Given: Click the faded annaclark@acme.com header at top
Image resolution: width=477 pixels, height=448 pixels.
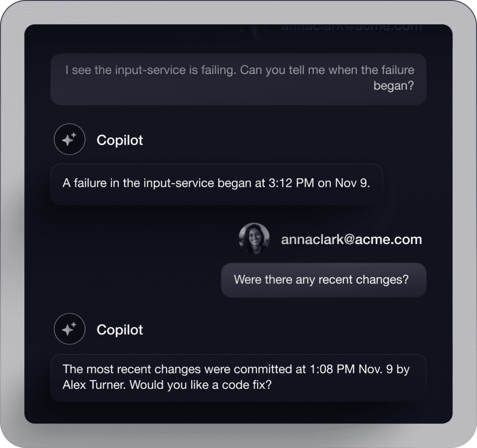Looking at the screenshot, I should coord(351,27).
